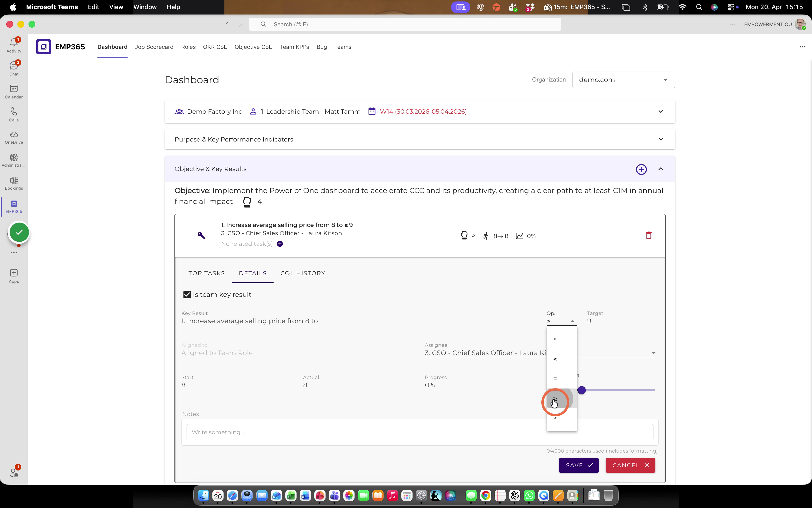Click the progress chart icon beside 0%
The height and width of the screenshot is (508, 812).
519,236
